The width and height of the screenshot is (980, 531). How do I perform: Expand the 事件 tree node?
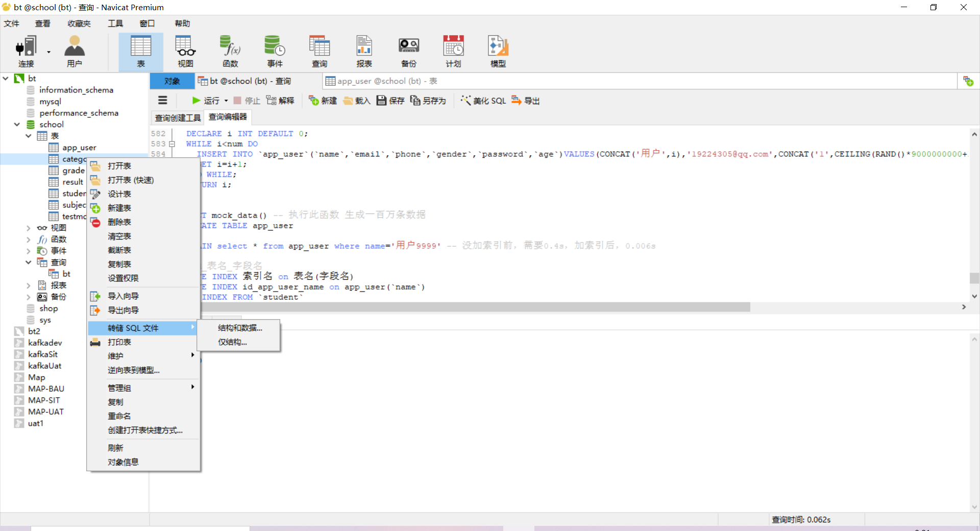coord(29,251)
